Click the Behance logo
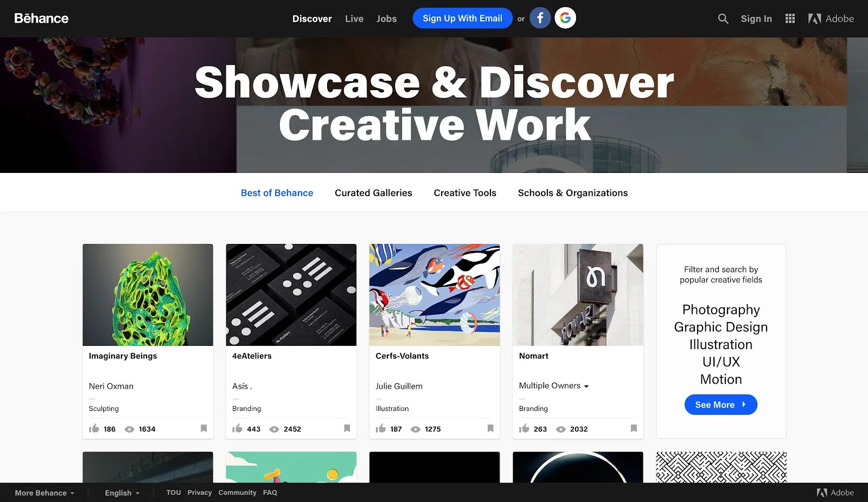This screenshot has width=868, height=502. pos(41,18)
